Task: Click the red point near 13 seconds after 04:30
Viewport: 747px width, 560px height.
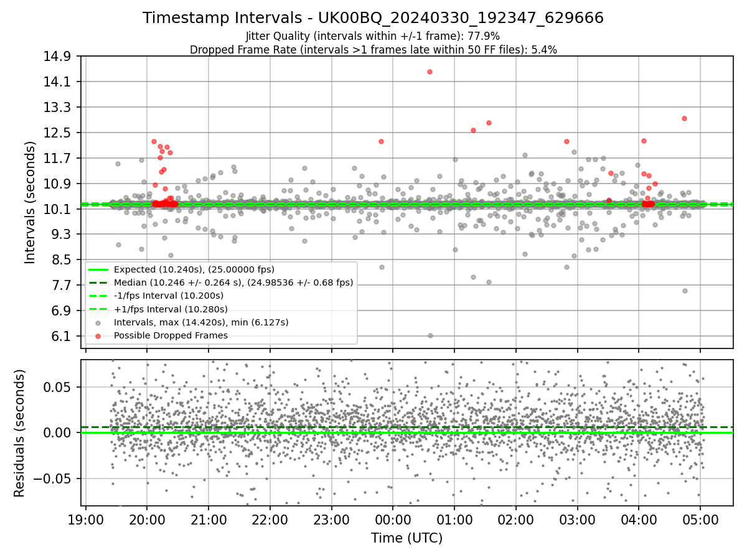Action: pyautogui.click(x=684, y=118)
